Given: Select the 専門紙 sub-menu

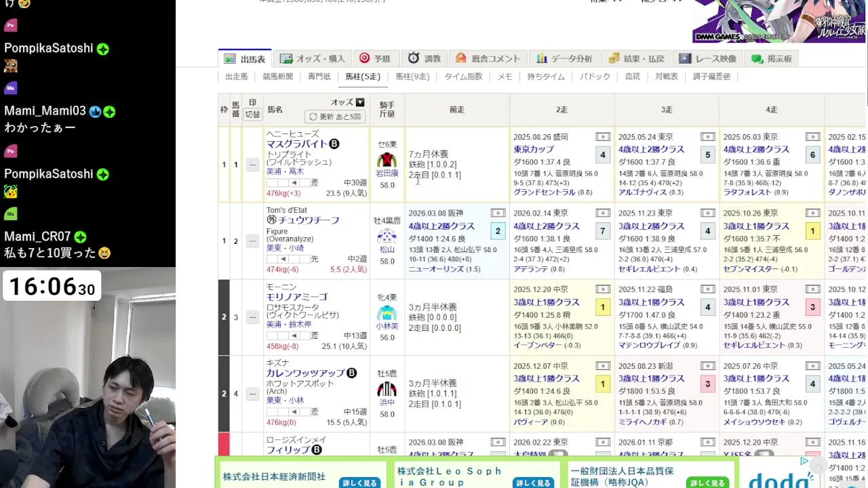Looking at the screenshot, I should [319, 77].
